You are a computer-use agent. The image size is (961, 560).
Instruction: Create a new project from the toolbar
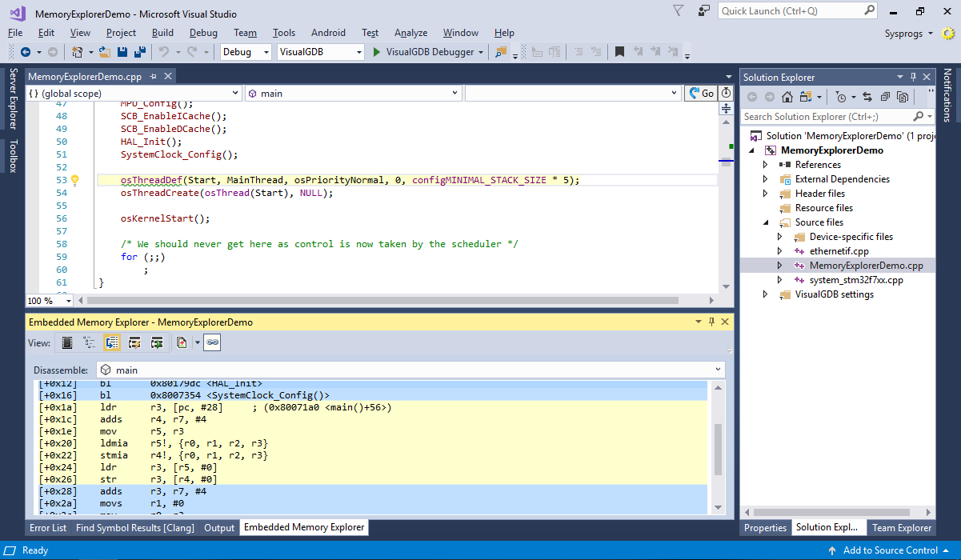coord(78,52)
